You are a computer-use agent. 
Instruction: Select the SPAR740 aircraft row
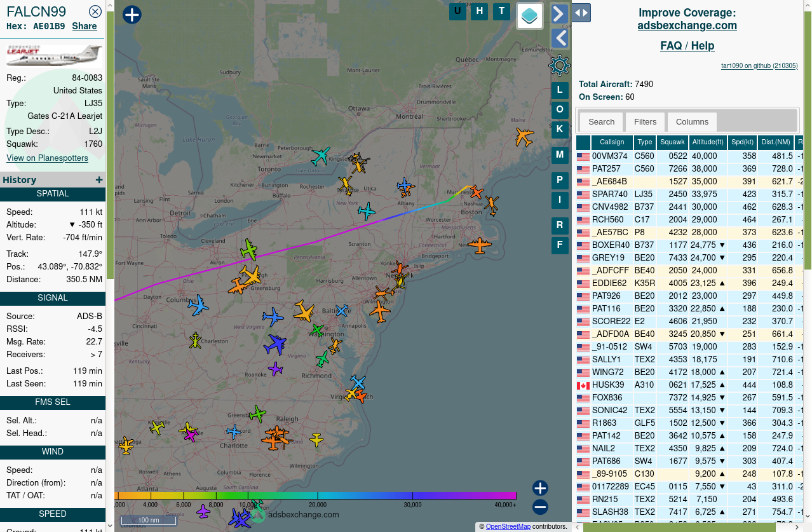(689, 194)
